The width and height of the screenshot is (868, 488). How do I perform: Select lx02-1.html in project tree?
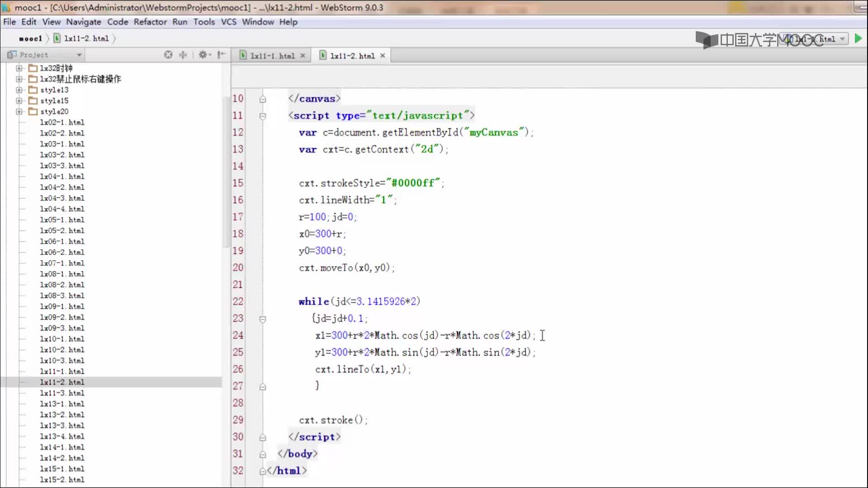coord(62,122)
